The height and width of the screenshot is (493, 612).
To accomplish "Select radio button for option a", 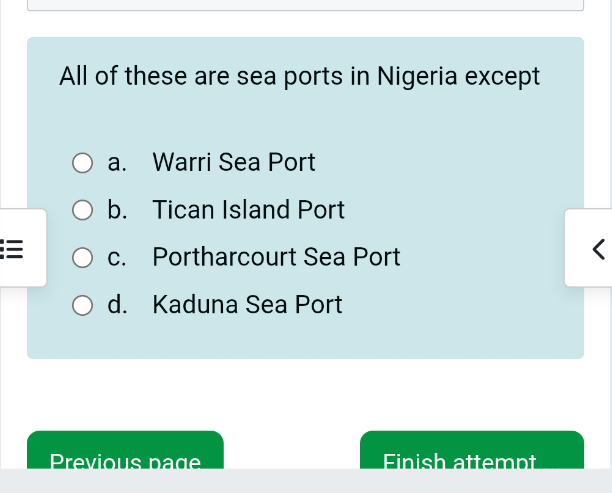I will [x=83, y=163].
